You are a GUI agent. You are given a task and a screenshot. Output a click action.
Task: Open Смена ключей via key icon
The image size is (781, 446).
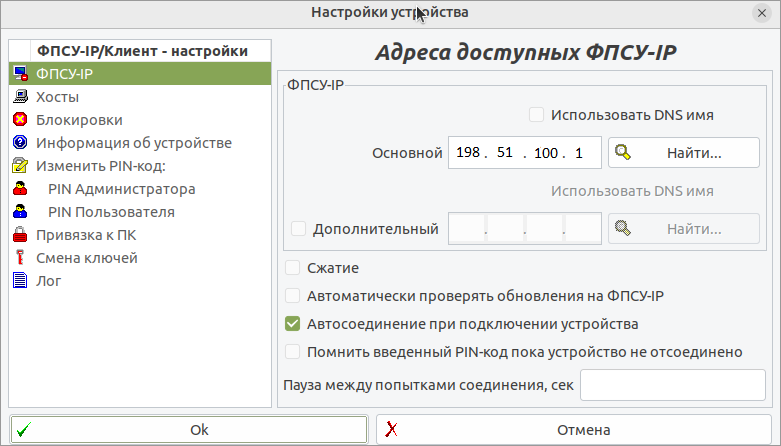pos(19,258)
